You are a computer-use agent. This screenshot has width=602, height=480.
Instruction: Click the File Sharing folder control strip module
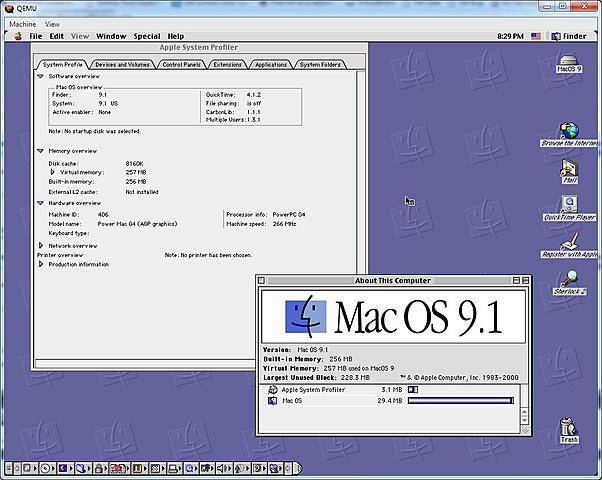click(81, 468)
